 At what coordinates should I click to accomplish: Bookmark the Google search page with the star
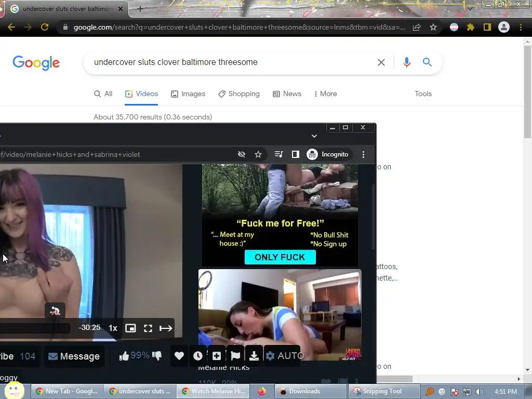[433, 27]
